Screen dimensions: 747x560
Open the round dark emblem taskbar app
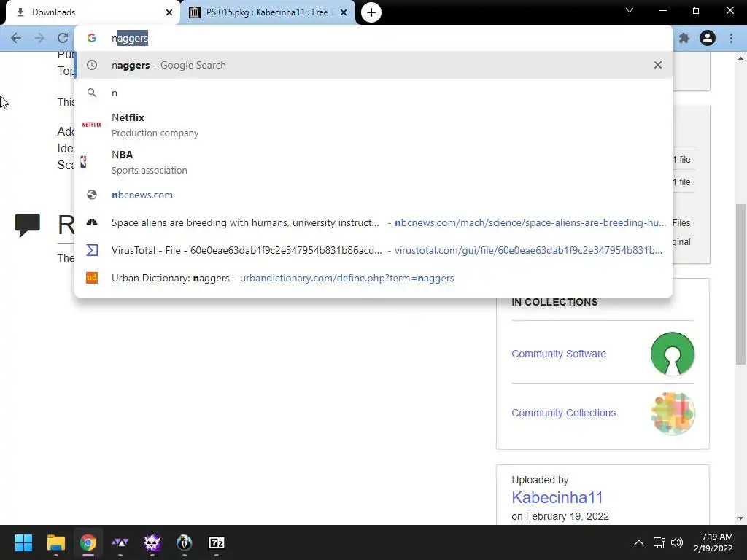(185, 542)
